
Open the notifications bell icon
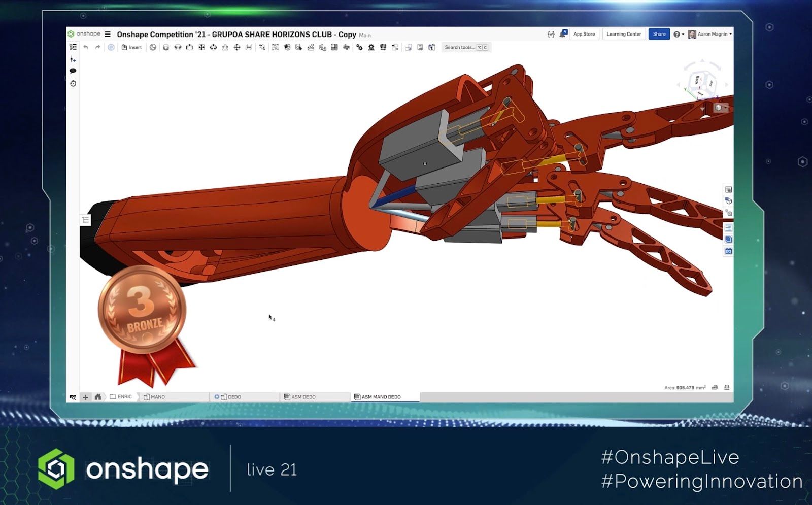pyautogui.click(x=562, y=34)
